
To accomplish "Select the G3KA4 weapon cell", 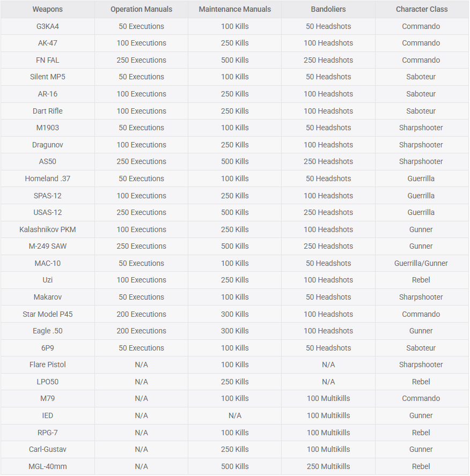I will pos(47,26).
